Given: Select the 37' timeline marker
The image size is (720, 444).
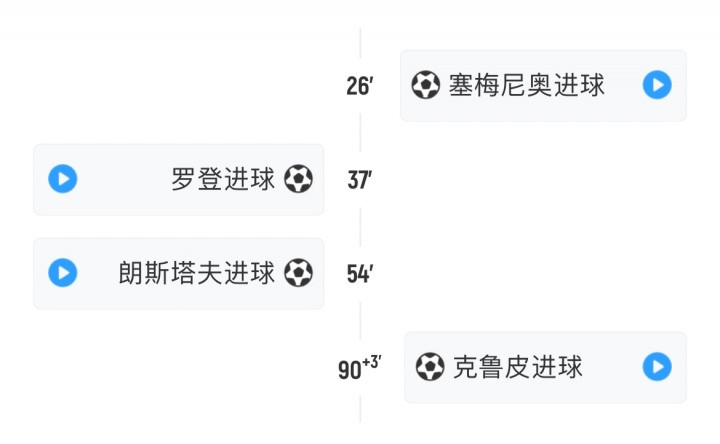Looking at the screenshot, I should [x=359, y=181].
